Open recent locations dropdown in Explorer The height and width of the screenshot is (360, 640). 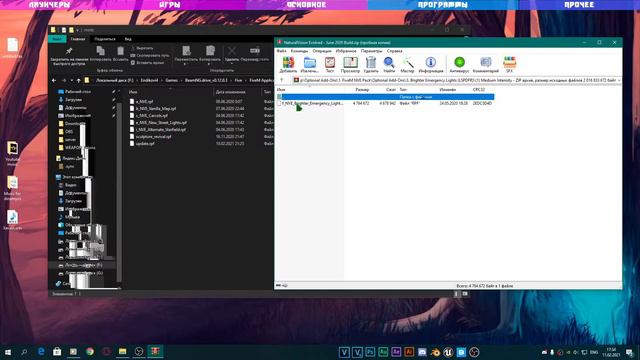(72, 80)
